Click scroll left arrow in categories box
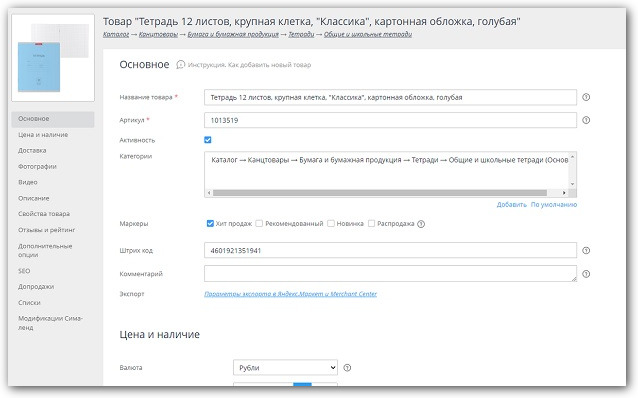 [x=209, y=193]
